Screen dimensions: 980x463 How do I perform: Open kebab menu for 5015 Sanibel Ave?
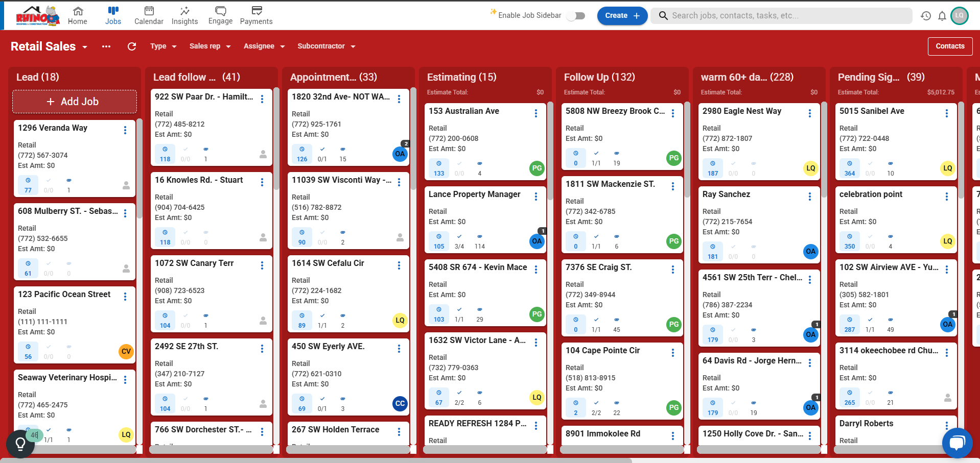point(947,113)
